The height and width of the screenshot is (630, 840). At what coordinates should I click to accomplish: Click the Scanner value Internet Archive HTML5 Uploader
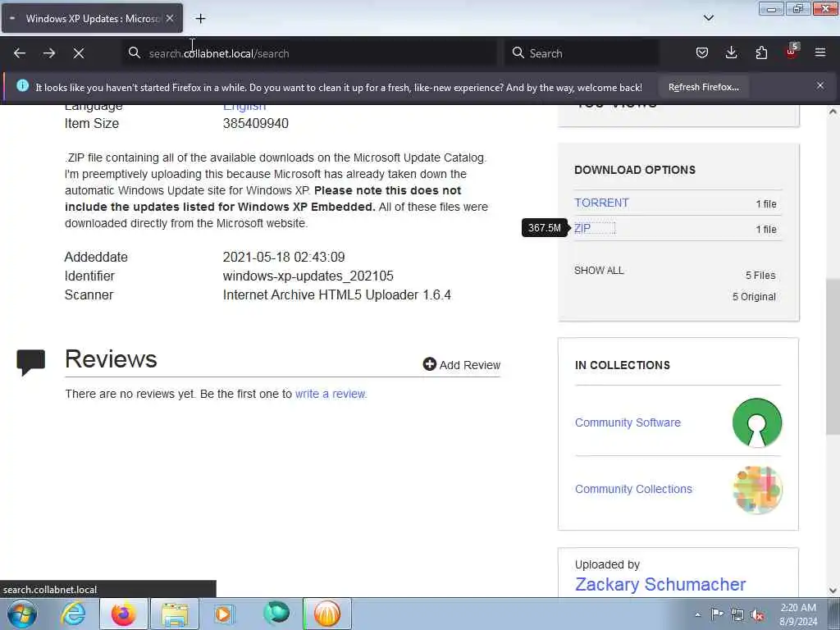pyautogui.click(x=336, y=295)
